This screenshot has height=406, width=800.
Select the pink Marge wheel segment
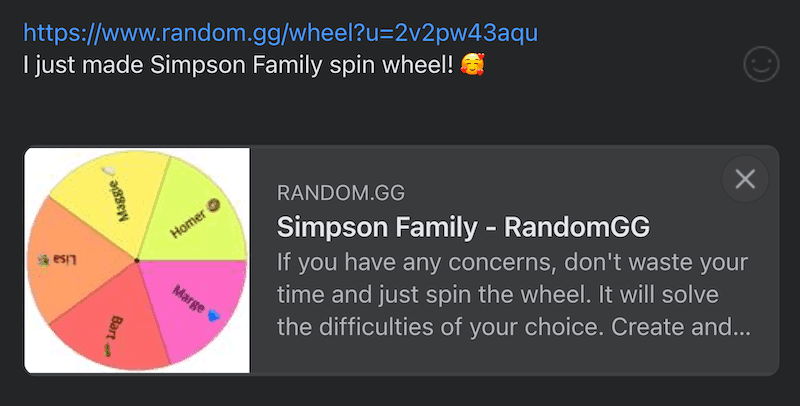196,303
